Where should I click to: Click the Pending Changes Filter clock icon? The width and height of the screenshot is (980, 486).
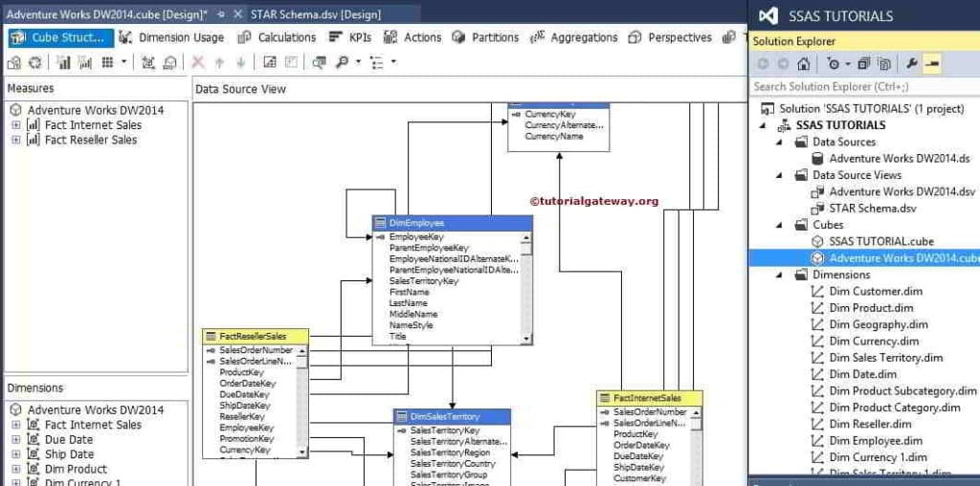point(834,64)
